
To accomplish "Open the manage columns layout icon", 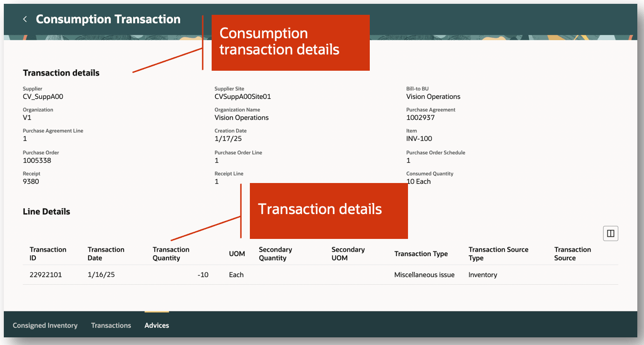I will [611, 233].
